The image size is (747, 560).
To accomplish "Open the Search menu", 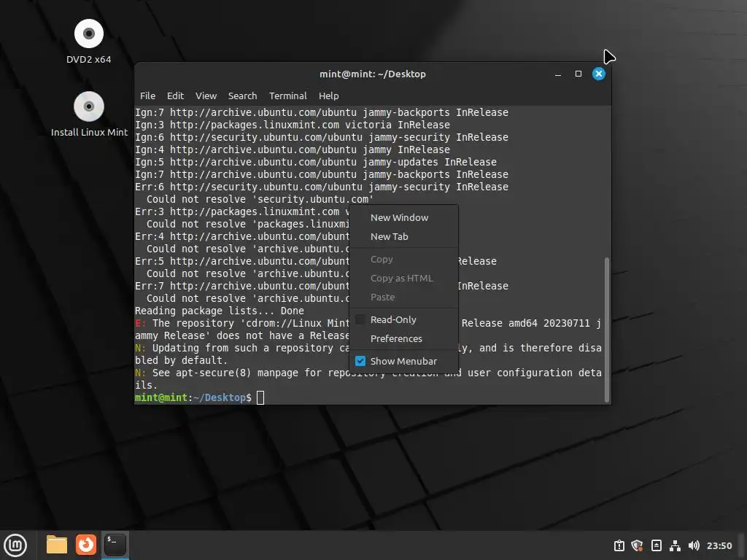I will click(x=242, y=96).
